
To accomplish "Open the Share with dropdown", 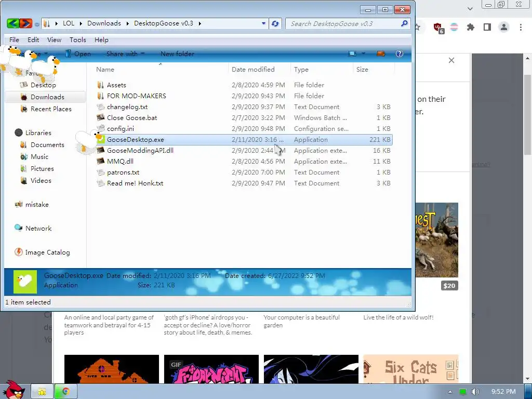I will point(125,54).
